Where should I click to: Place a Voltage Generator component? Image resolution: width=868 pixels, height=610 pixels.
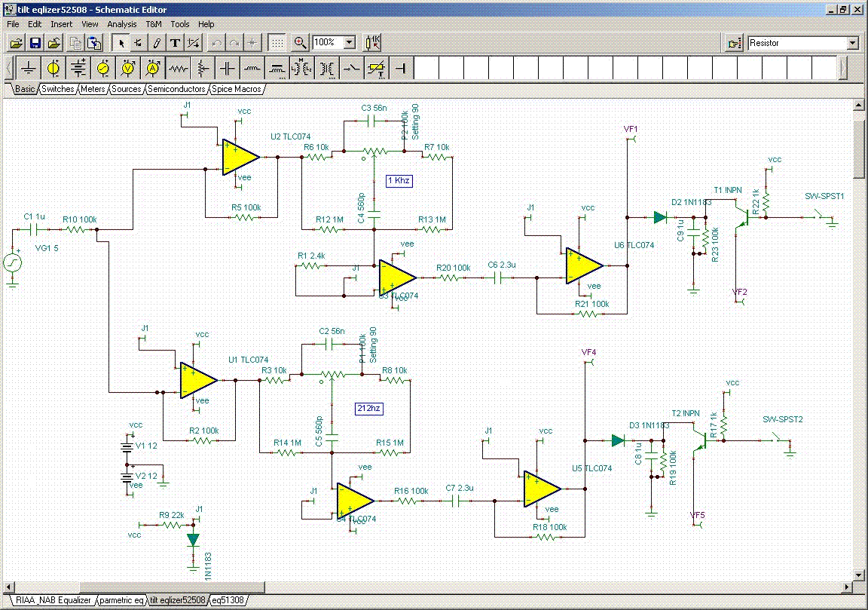point(103,68)
